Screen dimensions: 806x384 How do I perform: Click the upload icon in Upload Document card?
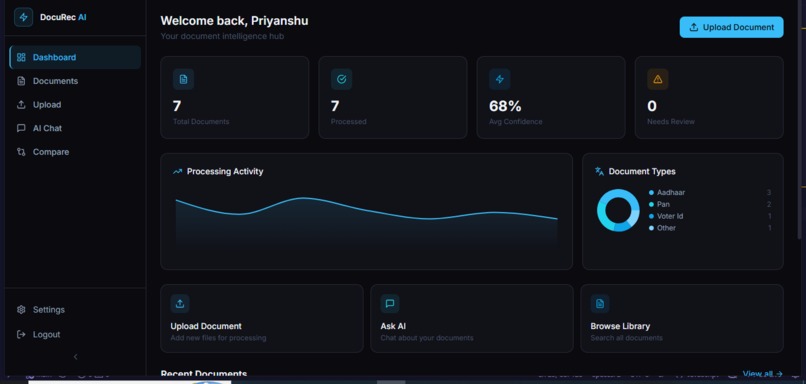click(x=180, y=304)
